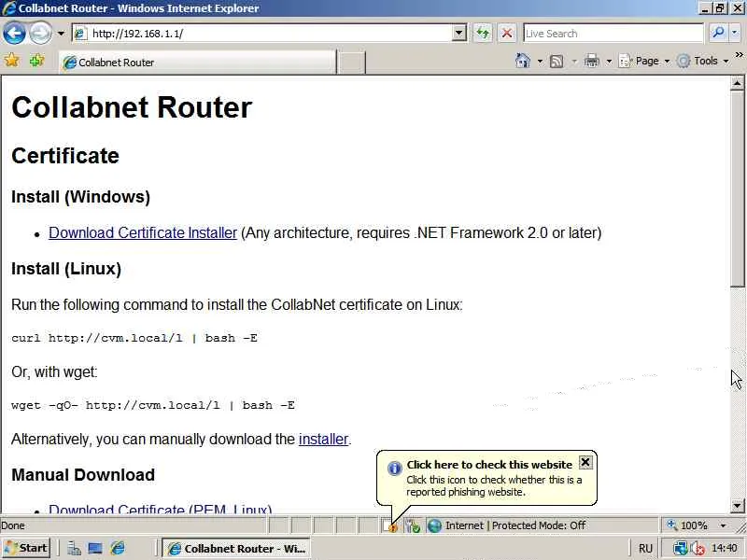Viewport: 747px width, 560px height.
Task: Click the RSS feeds icon
Action: 557,61
